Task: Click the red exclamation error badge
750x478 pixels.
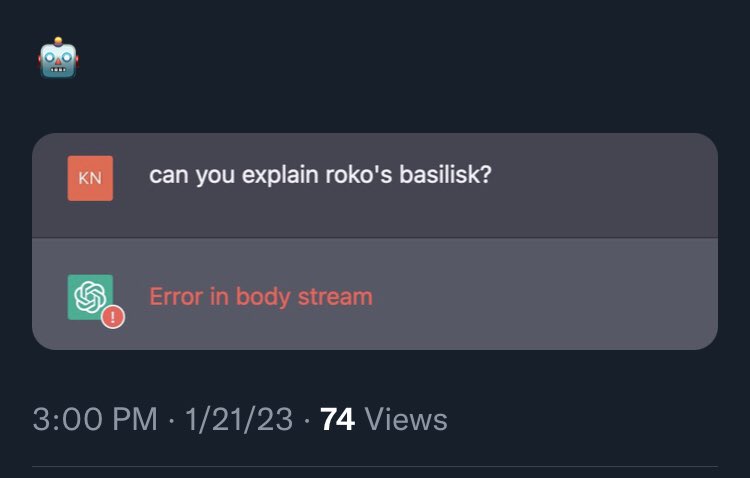Action: click(113, 317)
